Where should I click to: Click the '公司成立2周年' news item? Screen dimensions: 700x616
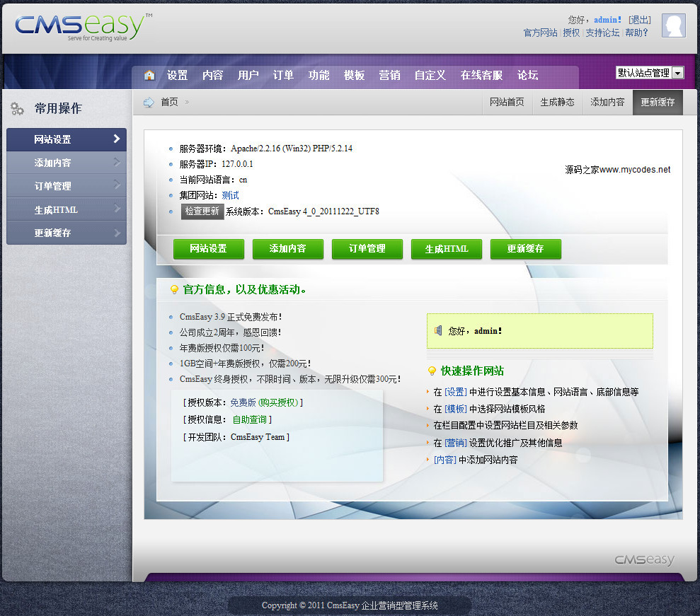(230, 332)
